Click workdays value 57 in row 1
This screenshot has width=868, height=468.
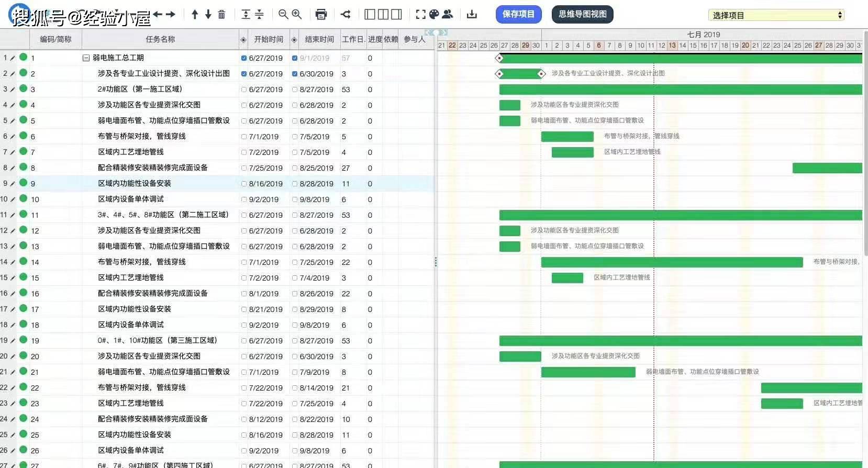[346, 58]
